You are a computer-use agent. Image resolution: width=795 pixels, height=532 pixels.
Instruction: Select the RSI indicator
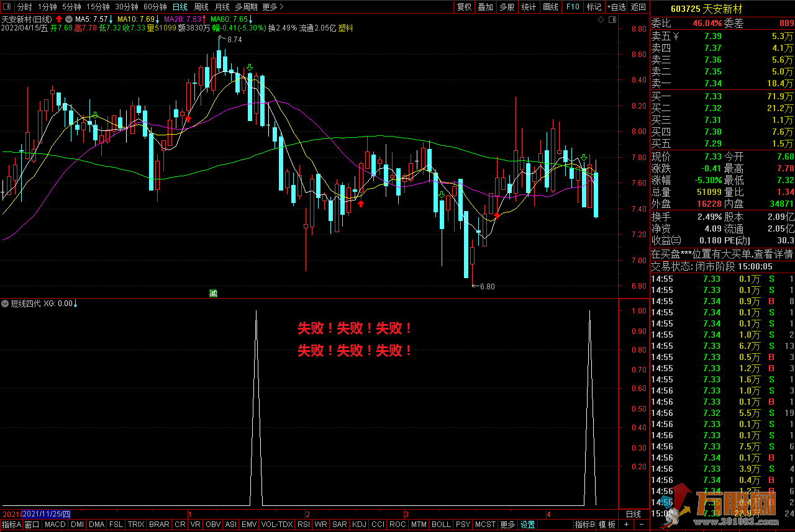point(304,525)
